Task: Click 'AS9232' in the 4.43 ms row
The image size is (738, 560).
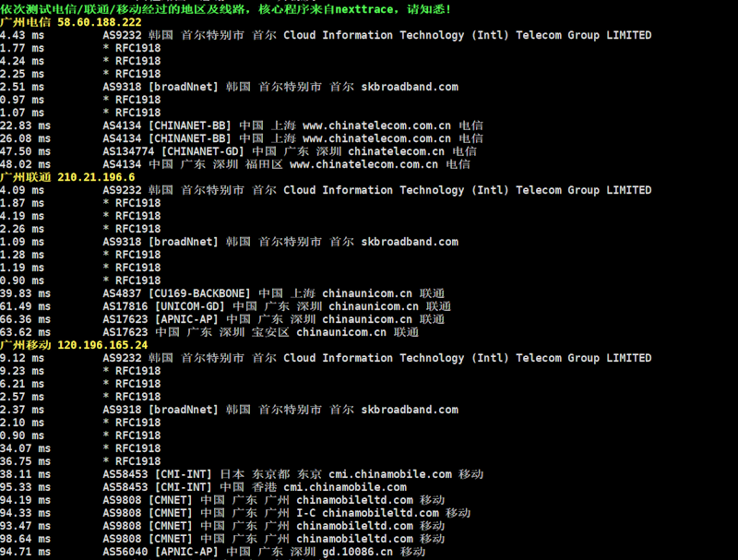Action: [123, 35]
